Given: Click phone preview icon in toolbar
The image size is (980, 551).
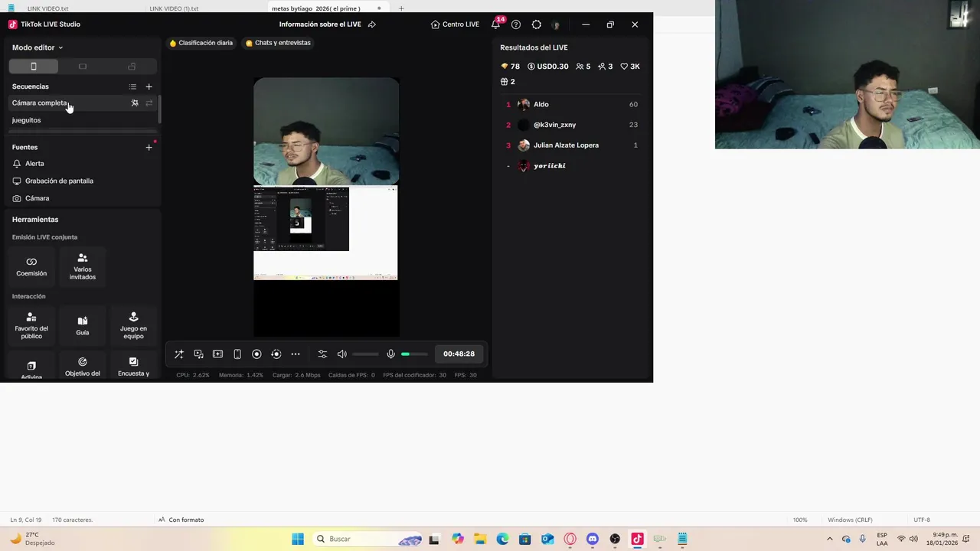Looking at the screenshot, I should point(237,354).
